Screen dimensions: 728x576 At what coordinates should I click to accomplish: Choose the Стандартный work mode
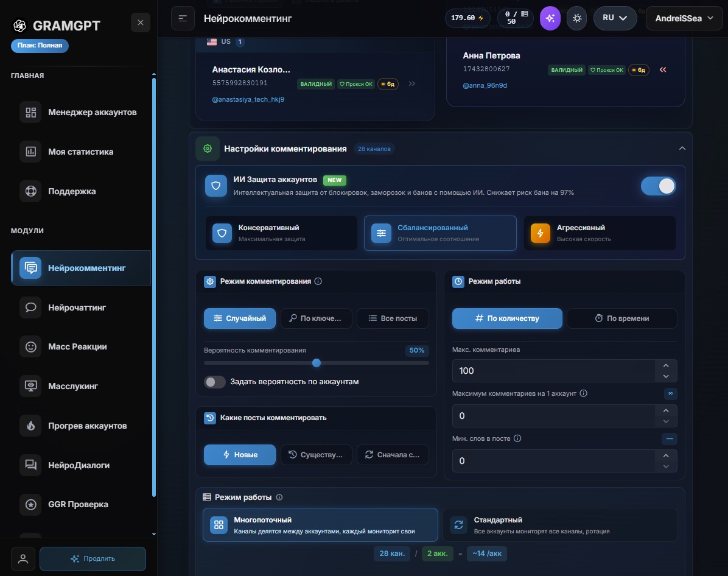(561, 525)
